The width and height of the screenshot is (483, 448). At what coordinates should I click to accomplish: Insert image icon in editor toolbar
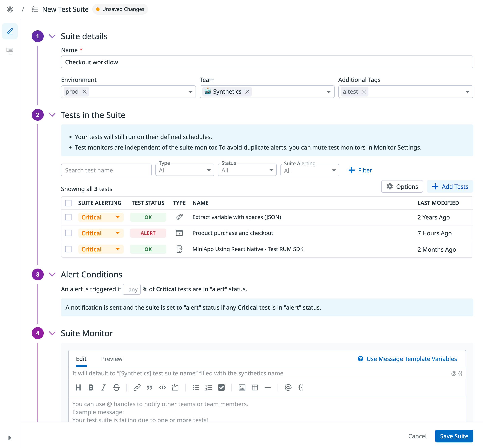click(x=242, y=387)
